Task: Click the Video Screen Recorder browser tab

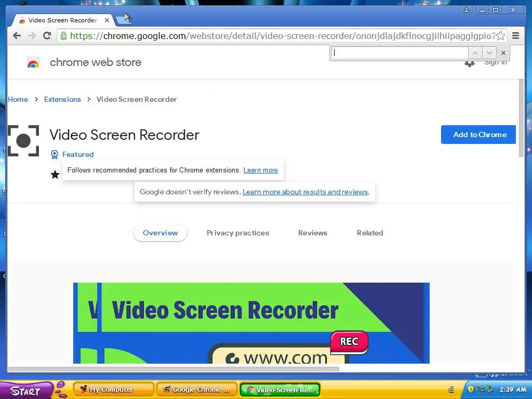Action: (x=62, y=20)
